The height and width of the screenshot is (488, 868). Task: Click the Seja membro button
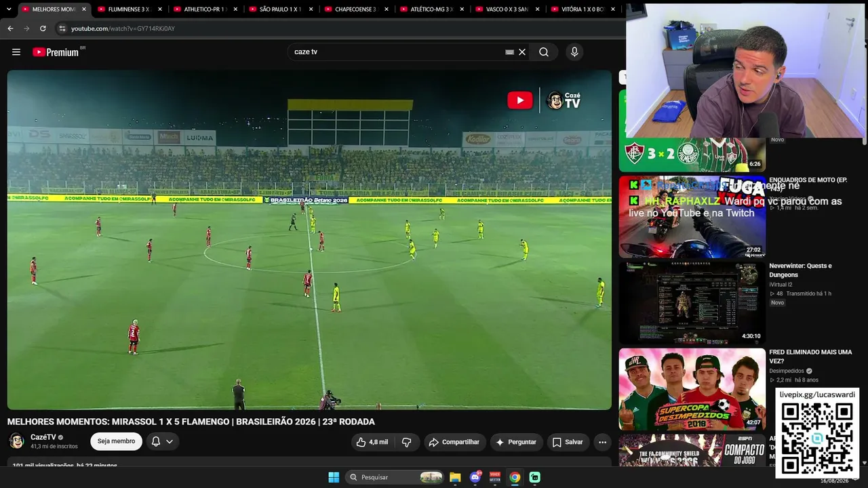click(x=116, y=441)
